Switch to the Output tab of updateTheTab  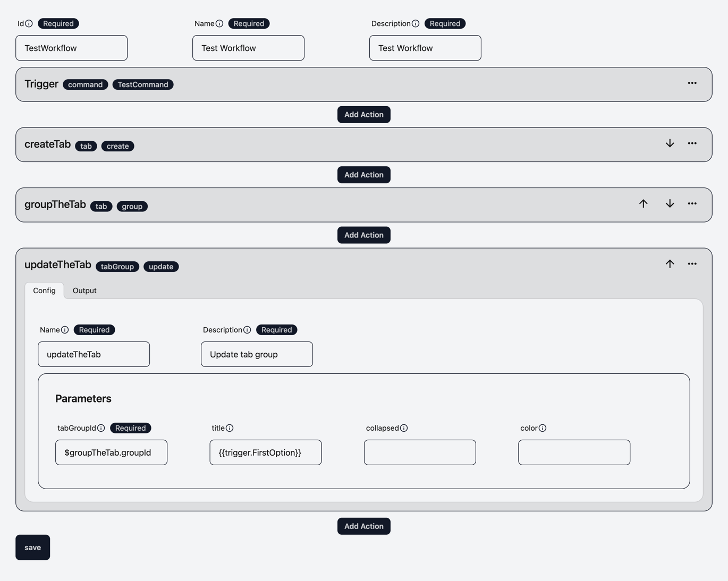click(x=84, y=290)
